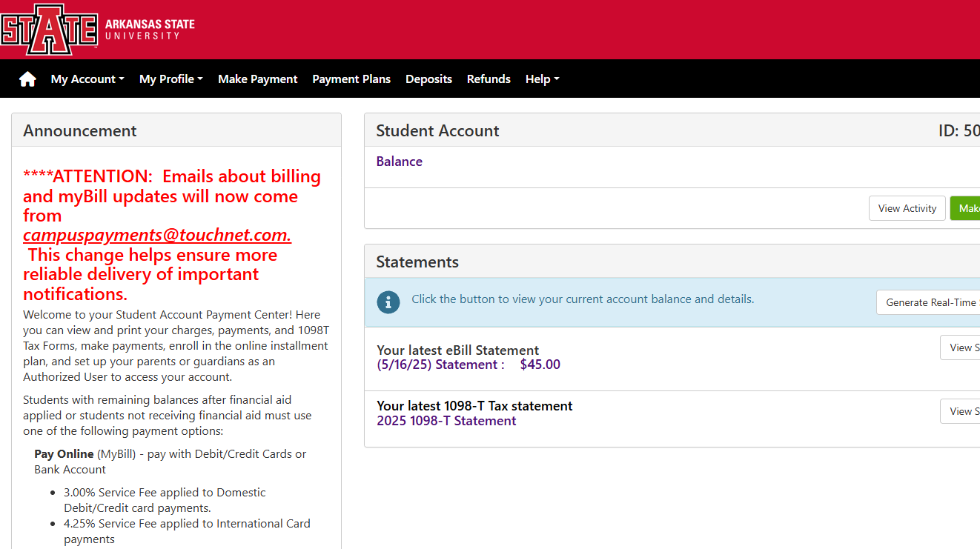Click the View Activity button
Screen dimensions: 980x549
point(907,208)
